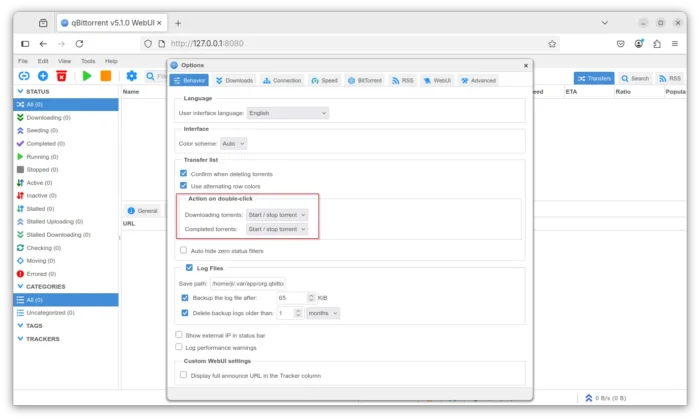The height and width of the screenshot is (420, 700).
Task: Reload the page with the browser refresh icon
Action: [x=79, y=44]
